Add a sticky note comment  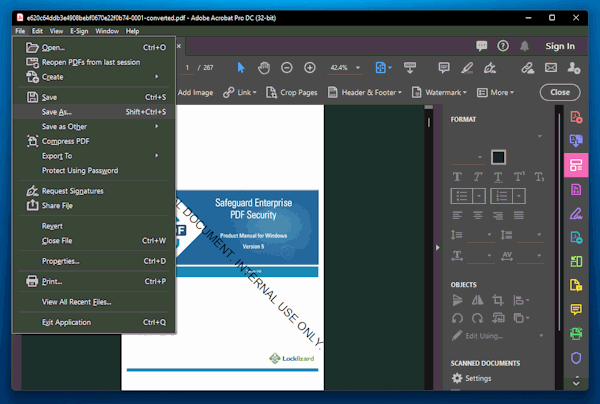[x=444, y=68]
